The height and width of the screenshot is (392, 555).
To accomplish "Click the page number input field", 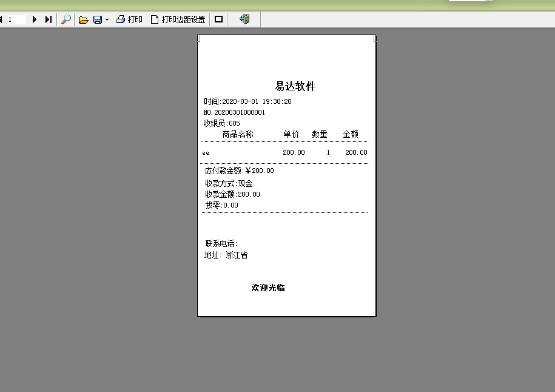I will 16,19.
